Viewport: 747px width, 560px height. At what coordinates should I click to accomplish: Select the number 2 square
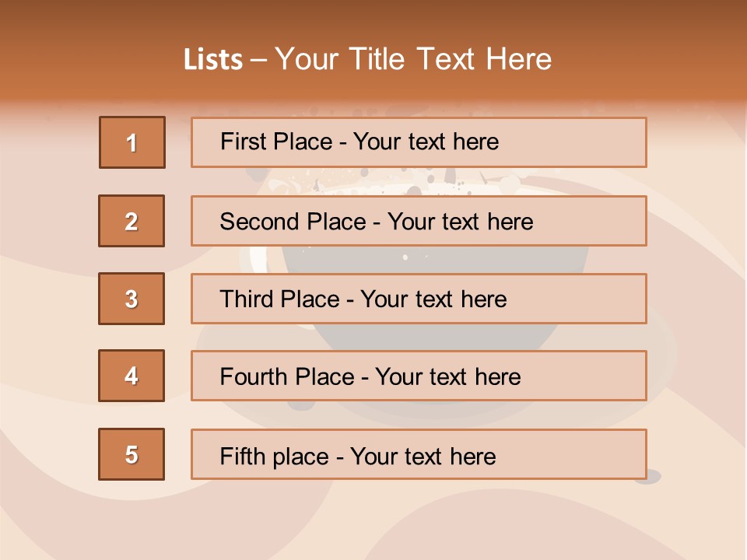(x=132, y=221)
